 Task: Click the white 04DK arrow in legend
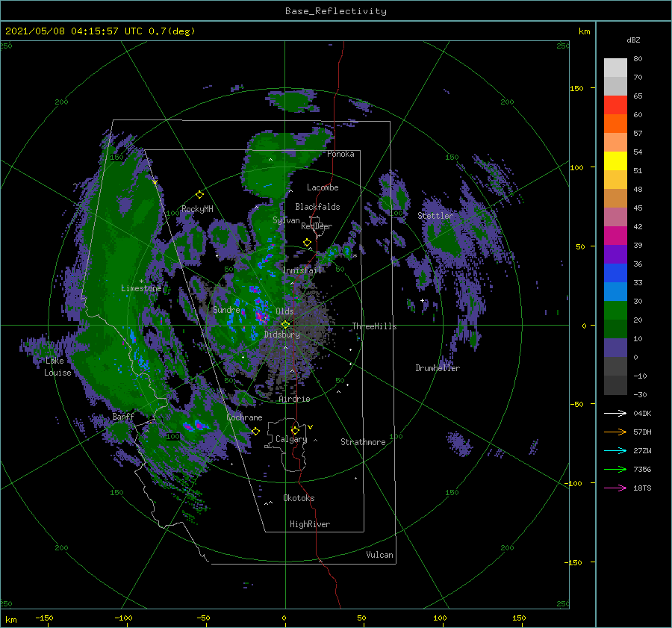[615, 413]
